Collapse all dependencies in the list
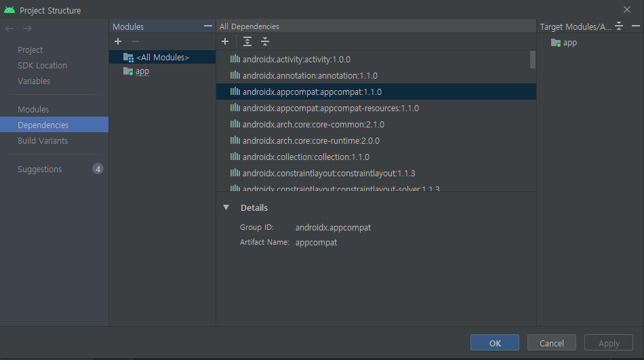 (x=265, y=41)
